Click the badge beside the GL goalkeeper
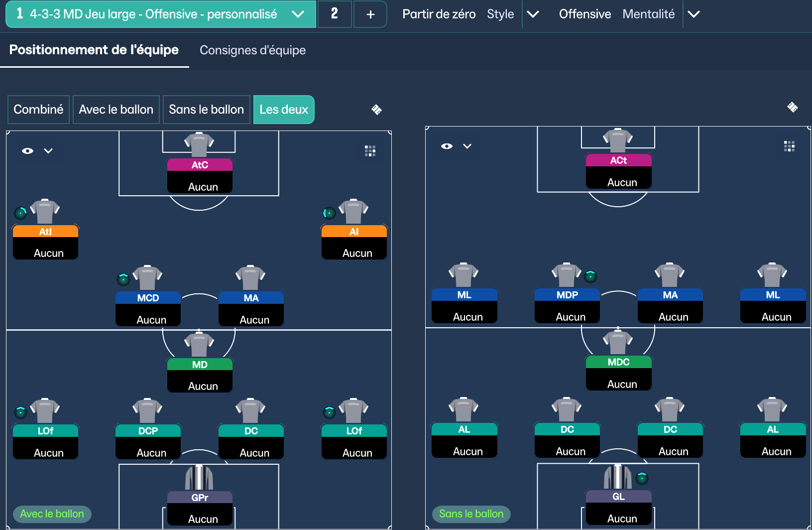Image resolution: width=812 pixels, height=530 pixels. pos(642,479)
